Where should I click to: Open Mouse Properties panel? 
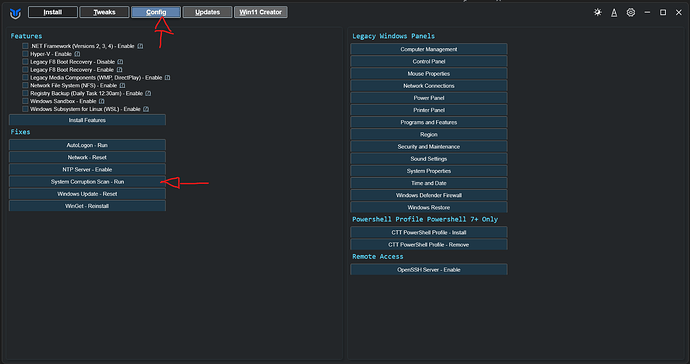[429, 74]
